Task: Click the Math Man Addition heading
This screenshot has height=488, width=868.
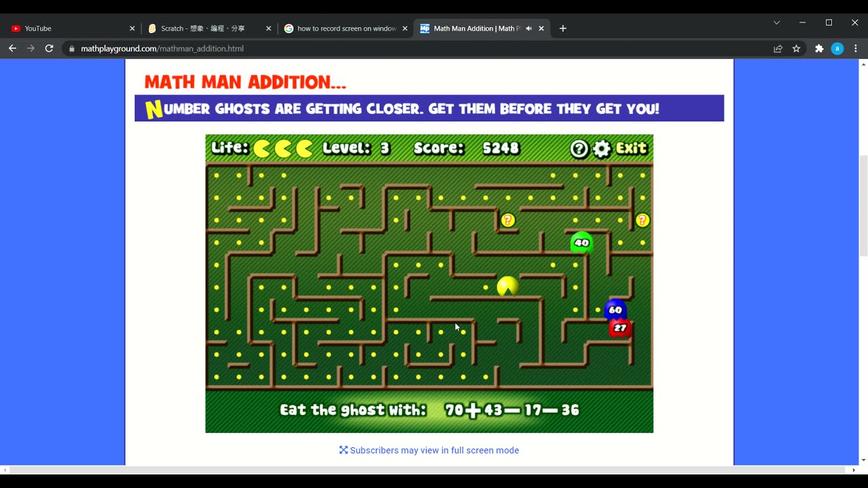Action: pos(245,83)
